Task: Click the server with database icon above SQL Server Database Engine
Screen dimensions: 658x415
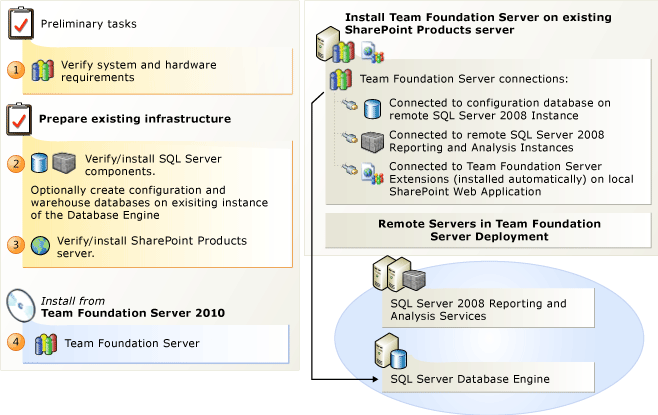Action: (391, 351)
